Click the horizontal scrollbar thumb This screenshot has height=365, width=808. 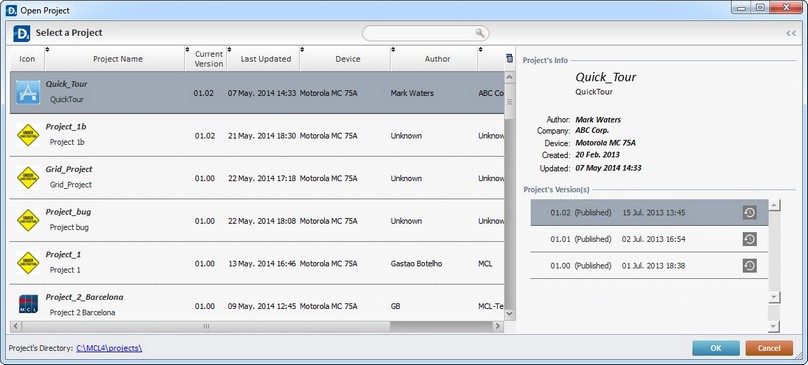click(206, 326)
